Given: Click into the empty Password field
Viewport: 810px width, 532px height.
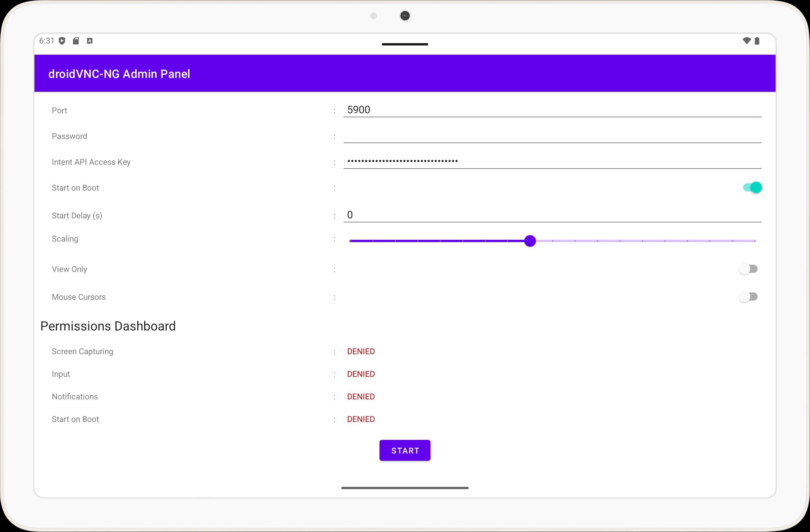Looking at the screenshot, I should coord(552,136).
